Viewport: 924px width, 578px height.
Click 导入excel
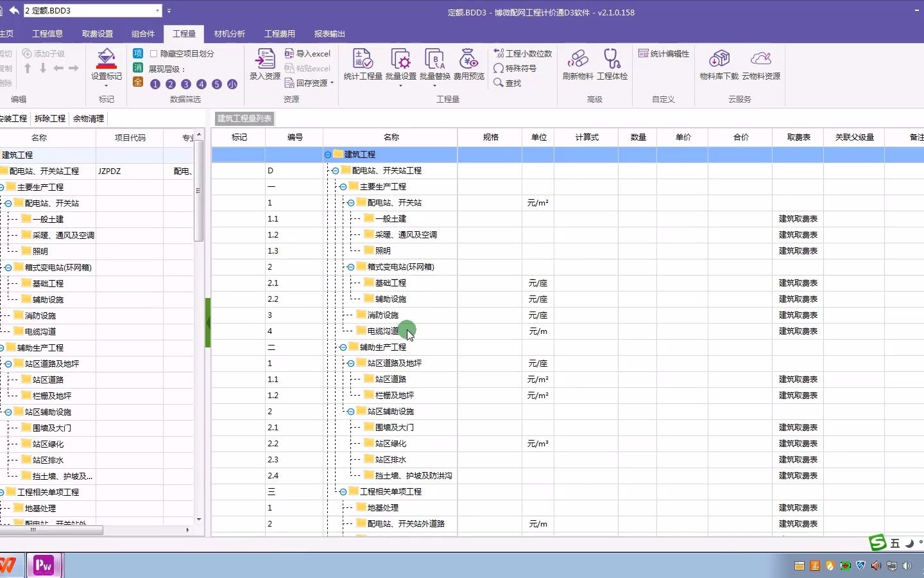309,53
